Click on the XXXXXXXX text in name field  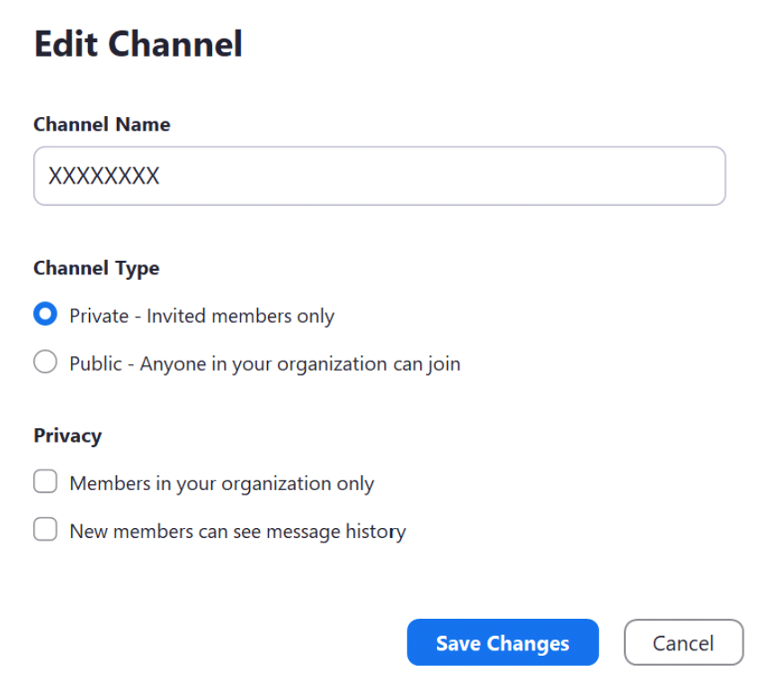click(103, 176)
